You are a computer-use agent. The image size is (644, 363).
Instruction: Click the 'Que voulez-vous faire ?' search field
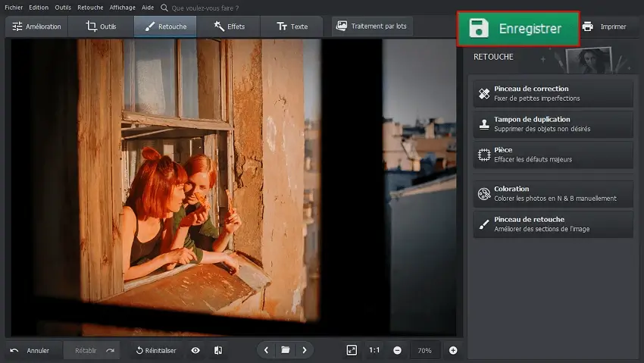point(205,8)
